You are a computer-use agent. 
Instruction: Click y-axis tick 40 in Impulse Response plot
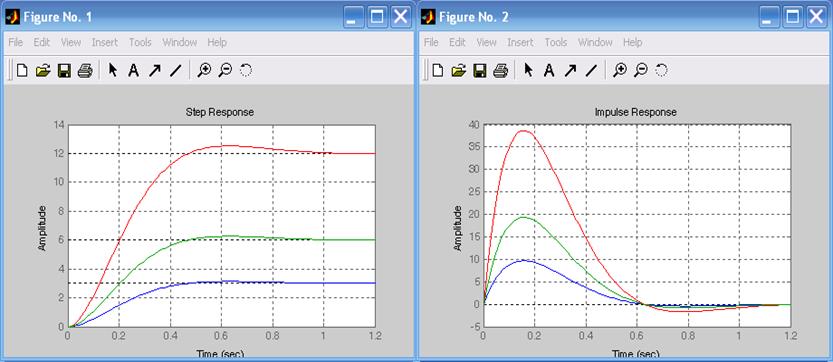(474, 124)
